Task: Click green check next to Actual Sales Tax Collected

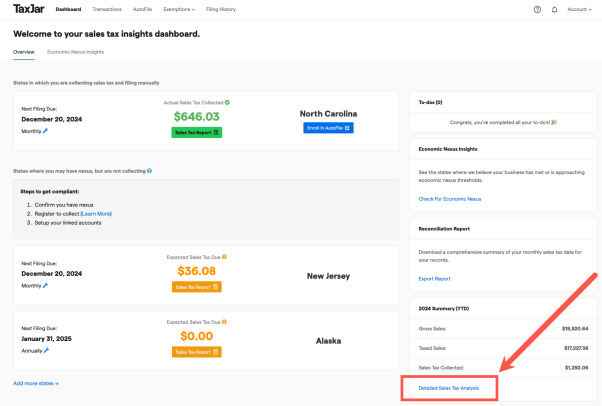Action: tap(227, 103)
